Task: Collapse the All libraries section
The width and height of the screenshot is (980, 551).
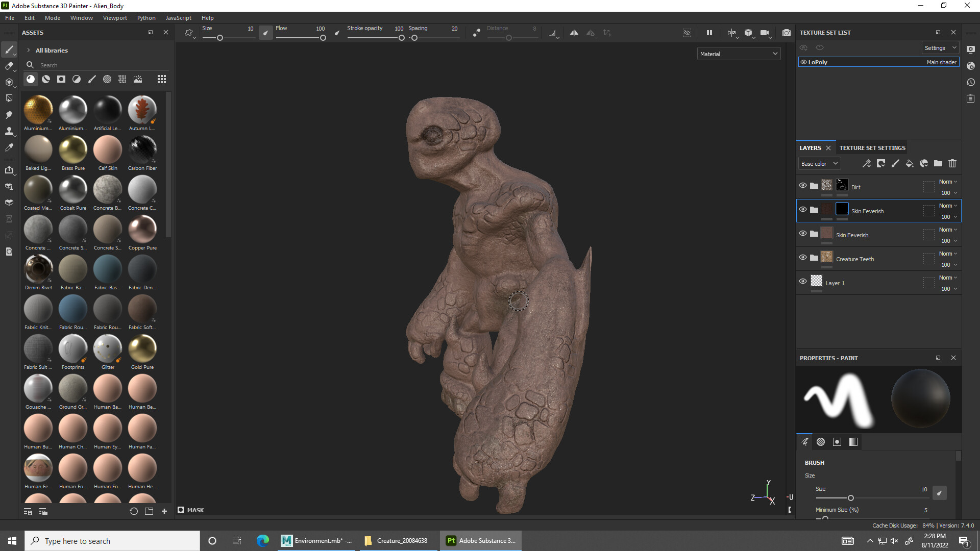Action: coord(28,50)
